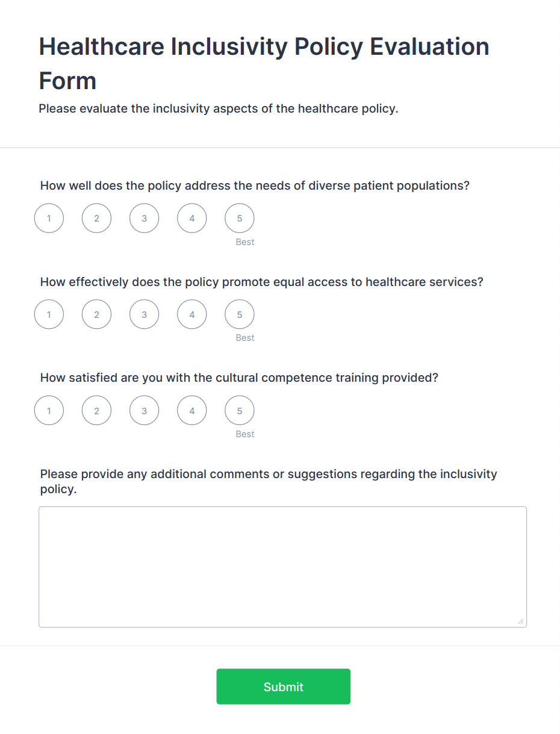Select rating 1 for equal access question
Screen dimensions: 560x734
49,314
